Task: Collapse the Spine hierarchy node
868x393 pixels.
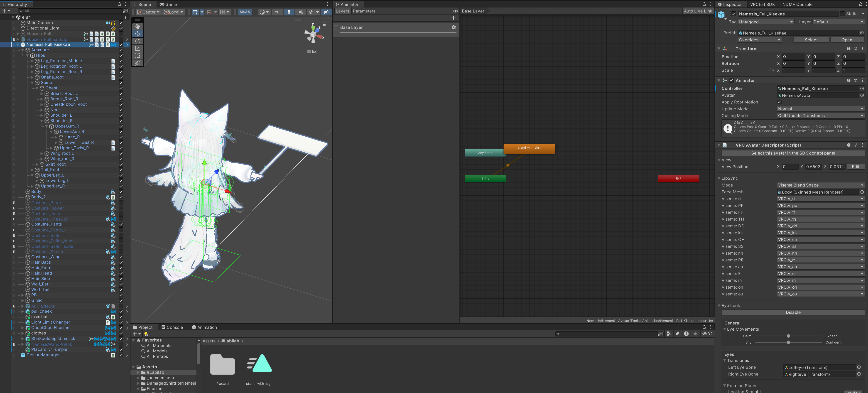Action: point(32,83)
